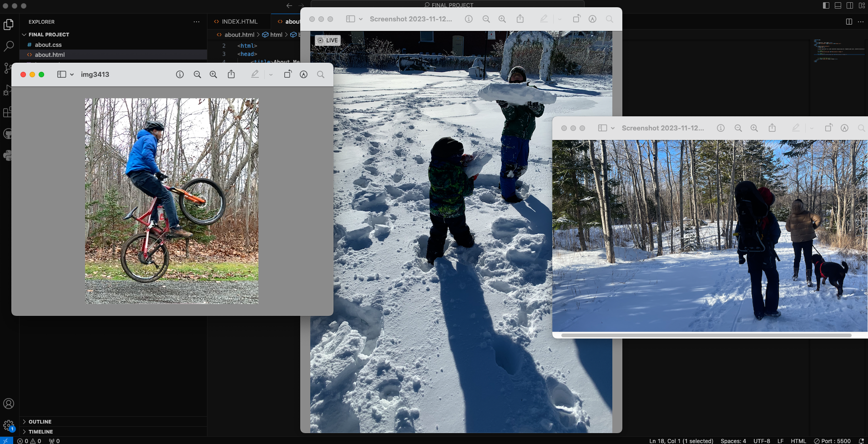
Task: Click horizontal scrollbar in right Preview window
Action: [x=706, y=335]
